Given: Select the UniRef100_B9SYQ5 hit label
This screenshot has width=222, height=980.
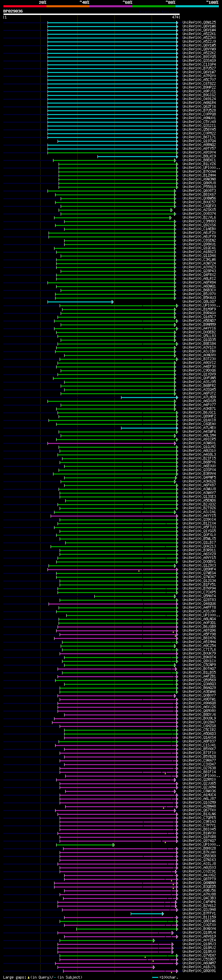Looking at the screenshot, I should click(x=199, y=57).
